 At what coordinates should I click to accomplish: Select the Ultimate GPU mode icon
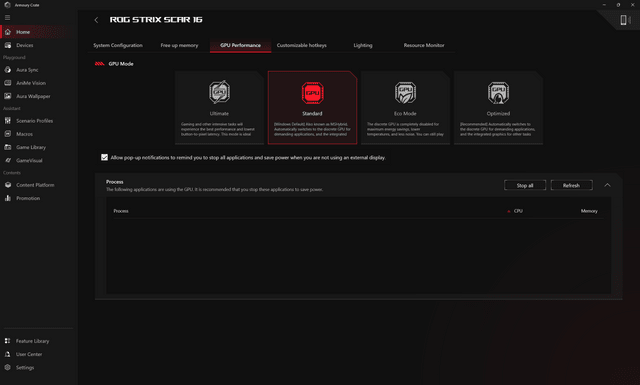(x=219, y=92)
